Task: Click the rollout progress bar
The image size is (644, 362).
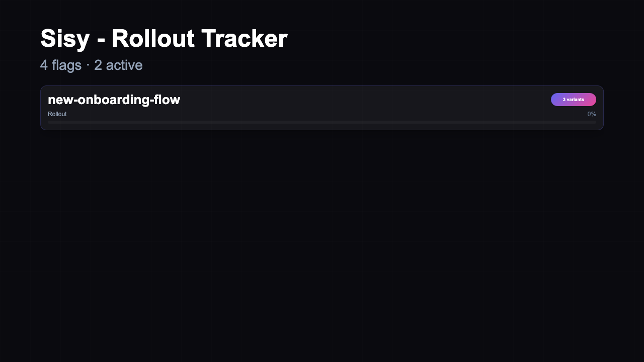Action: (x=321, y=122)
